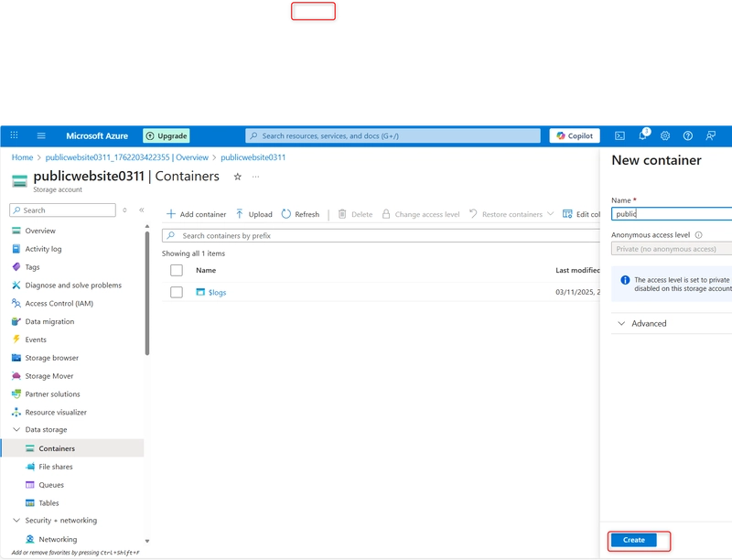Favorite this page with the star icon
This screenshot has width=732, height=560.
coord(238,177)
